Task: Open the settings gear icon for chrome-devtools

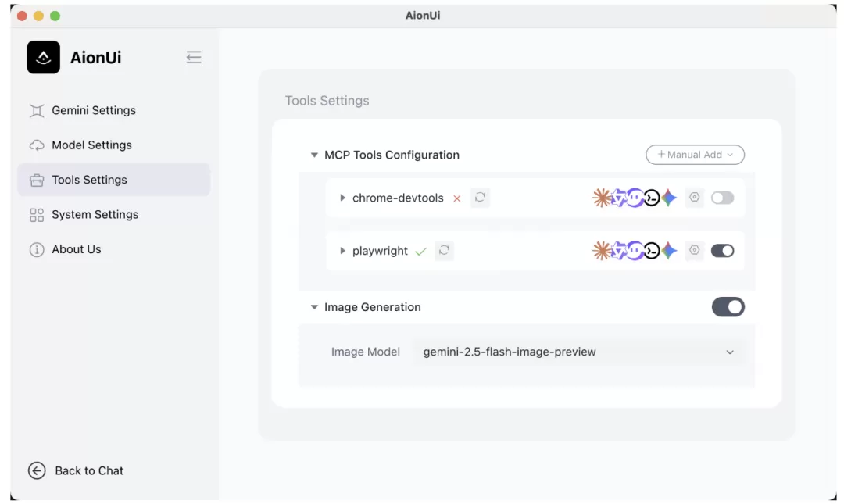Action: tap(695, 198)
